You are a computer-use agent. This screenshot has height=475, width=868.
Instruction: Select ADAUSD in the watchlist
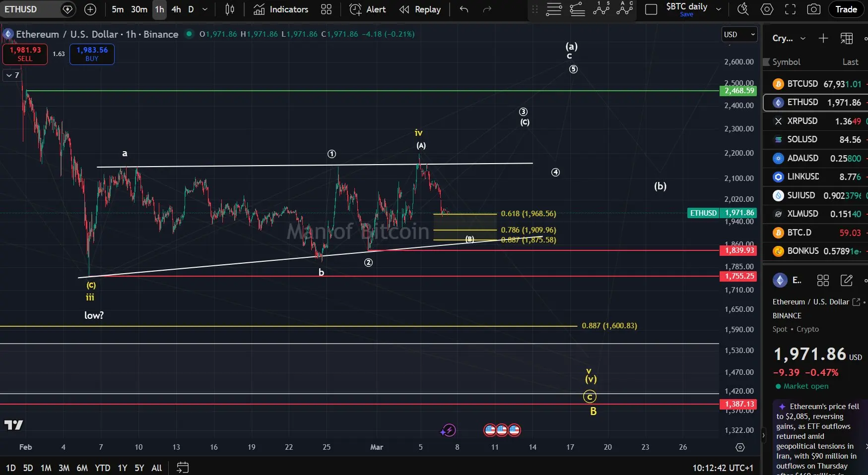pos(815,158)
